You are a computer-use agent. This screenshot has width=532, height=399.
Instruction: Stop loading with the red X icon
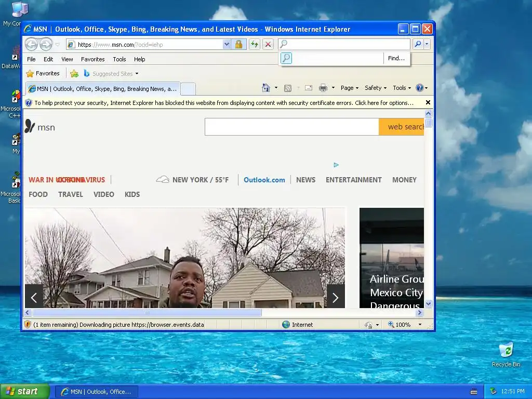pos(268,44)
